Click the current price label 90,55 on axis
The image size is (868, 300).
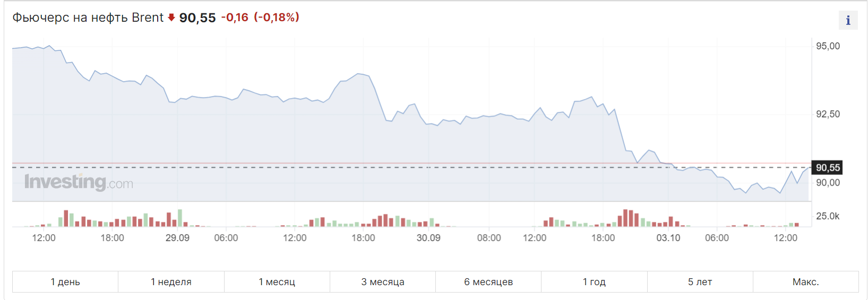(828, 167)
